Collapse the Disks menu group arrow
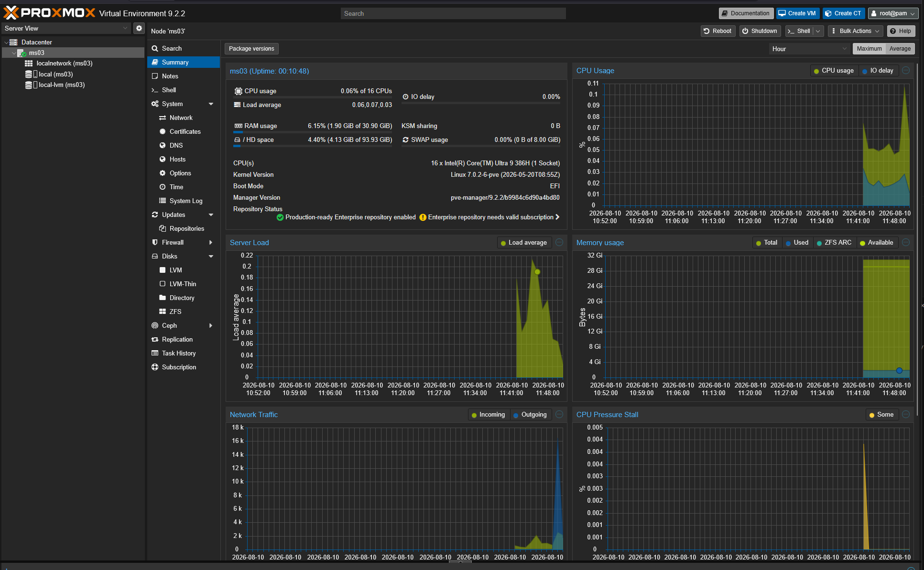 pyautogui.click(x=211, y=256)
